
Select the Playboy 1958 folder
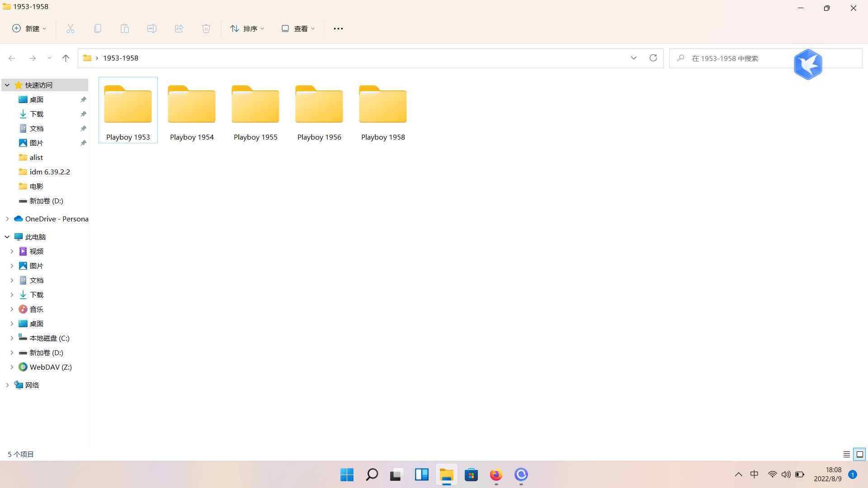point(383,110)
